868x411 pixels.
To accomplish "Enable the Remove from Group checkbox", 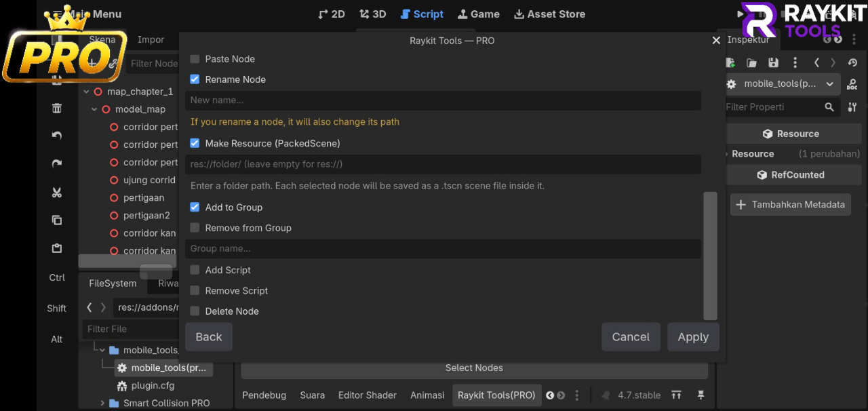I will pyautogui.click(x=195, y=228).
